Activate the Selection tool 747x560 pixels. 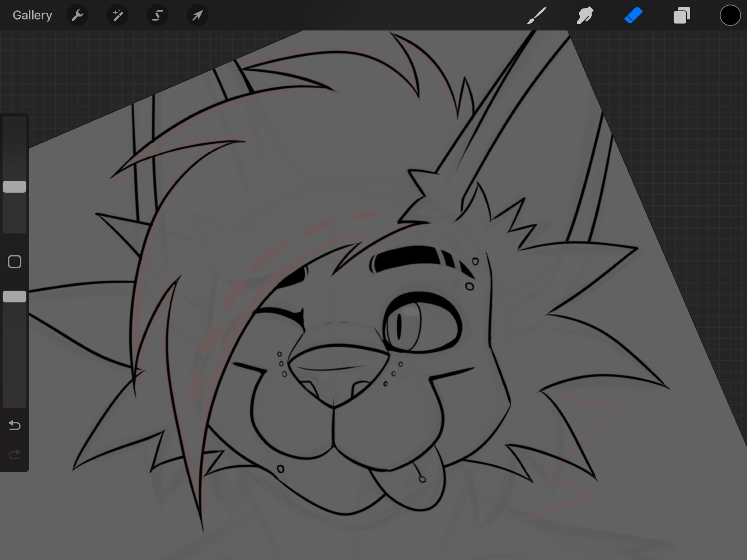157,16
